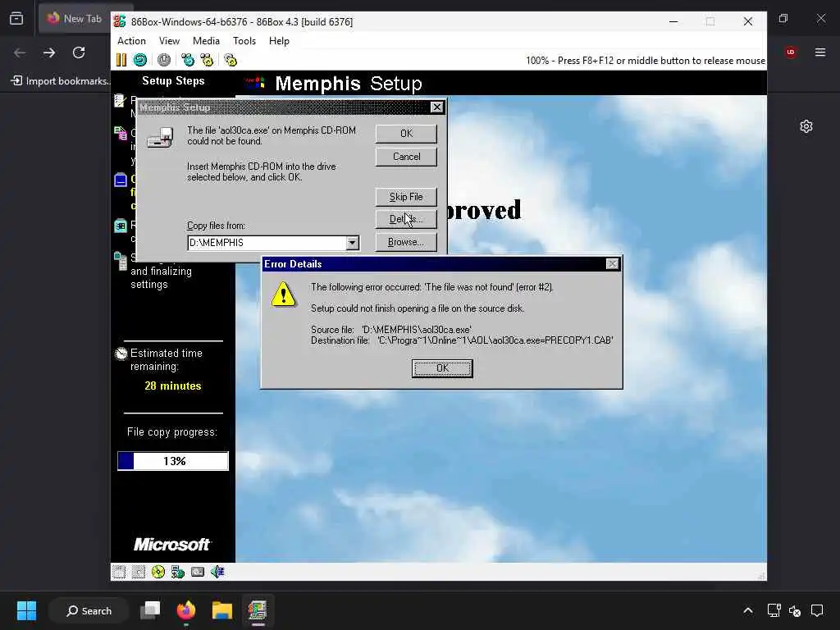Open File Explorer from the taskbar
The image size is (840, 630).
pos(221,610)
